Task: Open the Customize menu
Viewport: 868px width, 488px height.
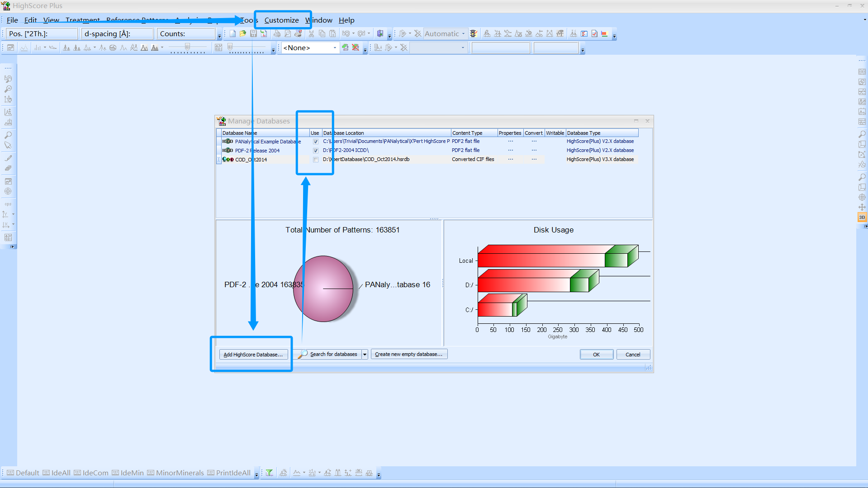Action: pyautogui.click(x=281, y=20)
